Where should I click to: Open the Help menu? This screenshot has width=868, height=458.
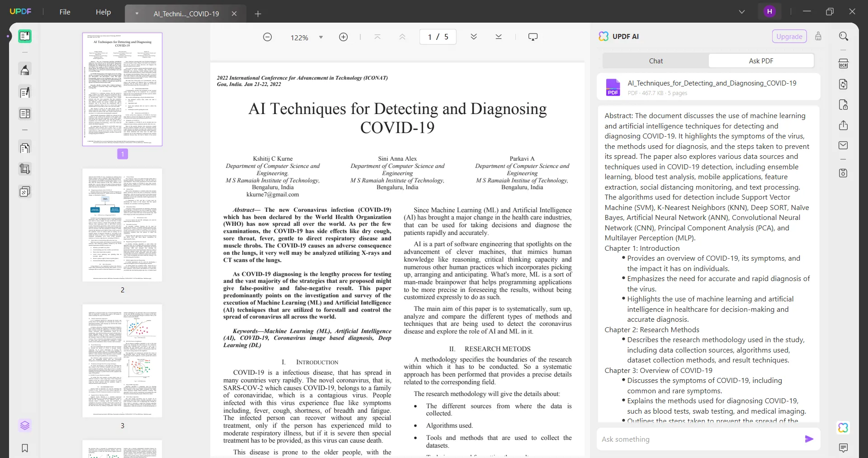103,12
